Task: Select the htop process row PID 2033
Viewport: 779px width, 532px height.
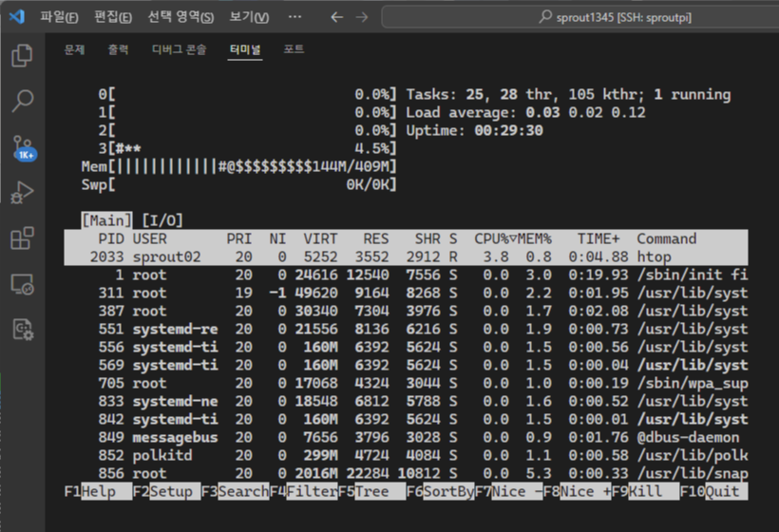Action: pos(406,256)
